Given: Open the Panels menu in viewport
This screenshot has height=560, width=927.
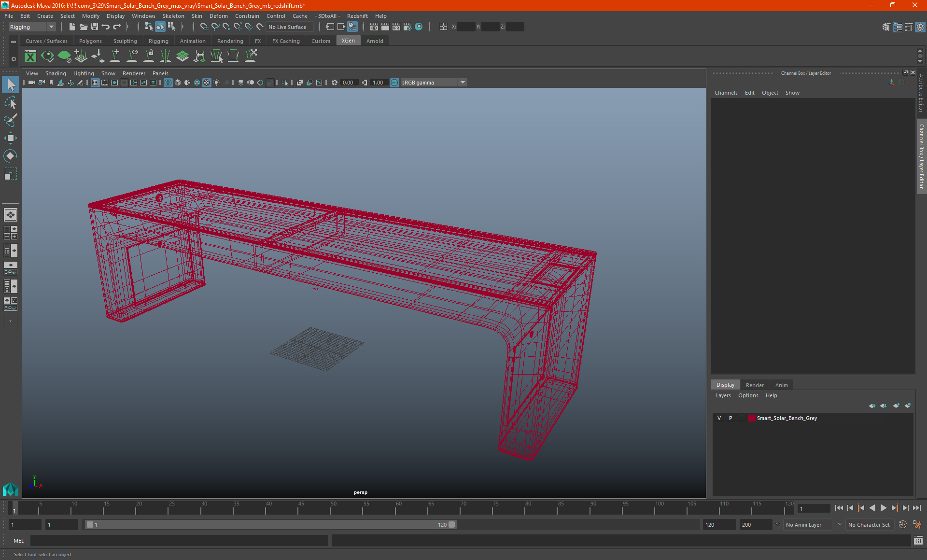Looking at the screenshot, I should click(160, 73).
